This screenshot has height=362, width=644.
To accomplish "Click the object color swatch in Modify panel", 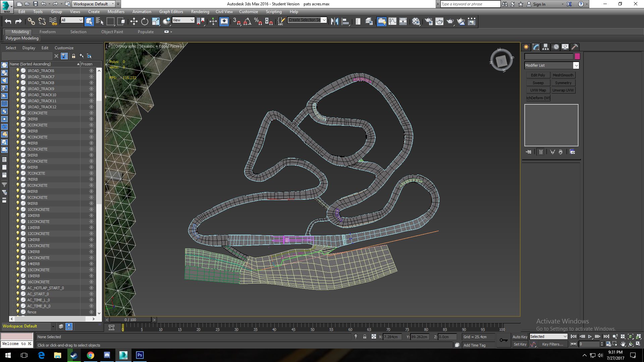I will (x=577, y=56).
